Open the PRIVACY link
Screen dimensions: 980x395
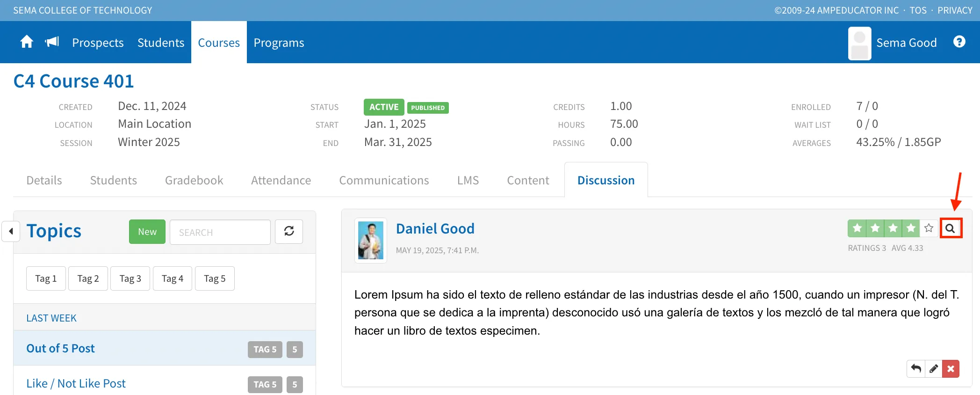pyautogui.click(x=955, y=10)
